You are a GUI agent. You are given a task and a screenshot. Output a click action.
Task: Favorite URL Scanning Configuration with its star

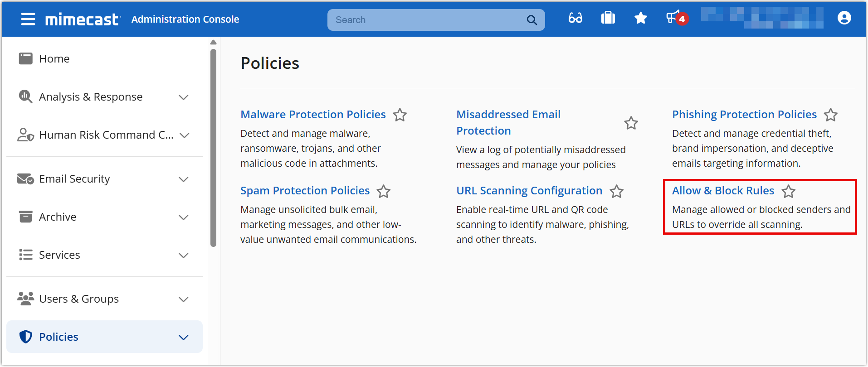click(616, 191)
